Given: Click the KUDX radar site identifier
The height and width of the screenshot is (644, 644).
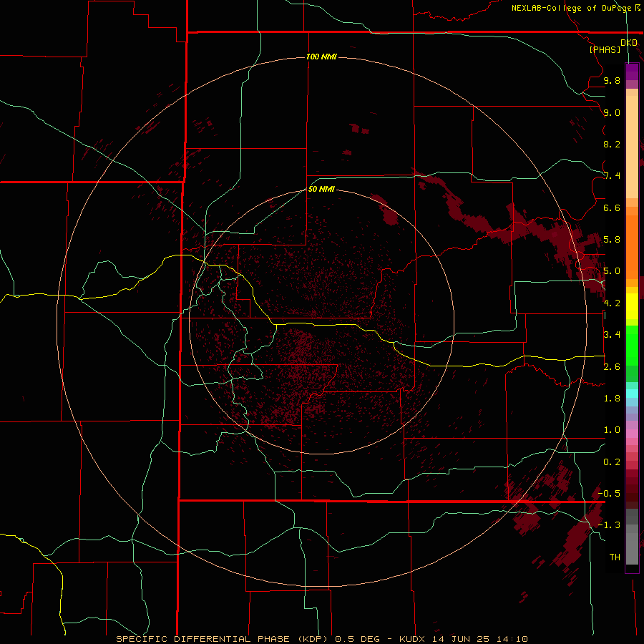Looking at the screenshot, I should click(413, 639).
